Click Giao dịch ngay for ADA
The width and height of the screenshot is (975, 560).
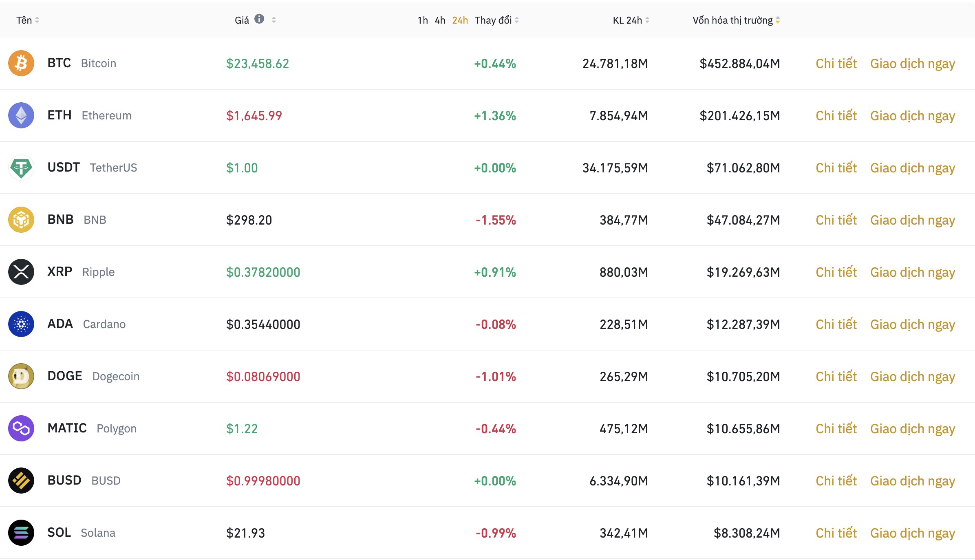coord(913,325)
